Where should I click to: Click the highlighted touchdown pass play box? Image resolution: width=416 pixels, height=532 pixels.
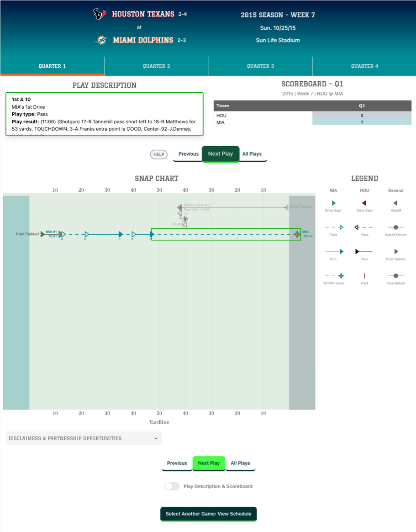pyautogui.click(x=226, y=234)
